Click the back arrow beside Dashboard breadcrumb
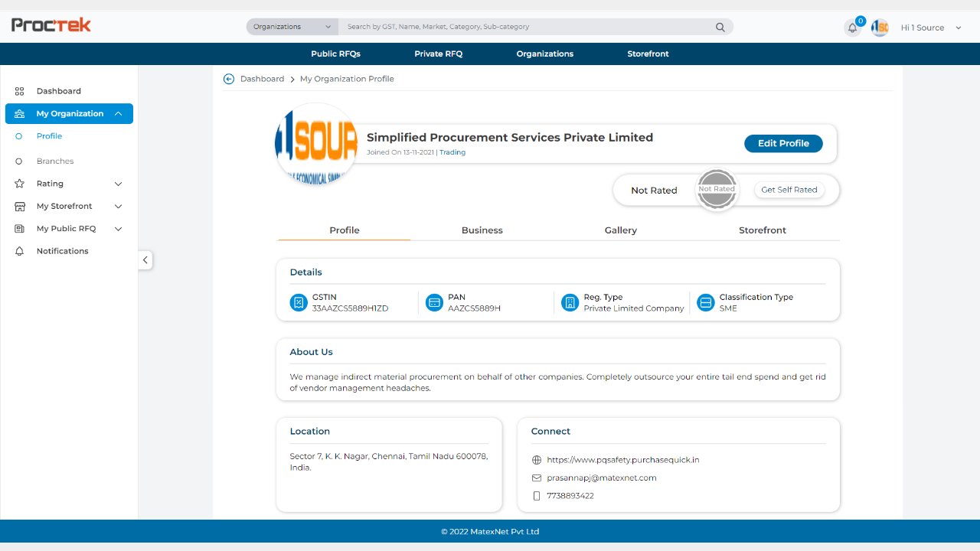The height and width of the screenshot is (551, 980). pos(229,79)
